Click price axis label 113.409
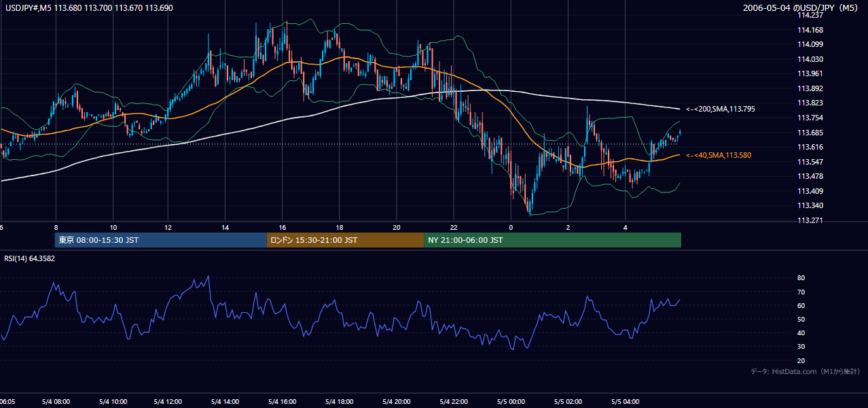 click(x=810, y=191)
